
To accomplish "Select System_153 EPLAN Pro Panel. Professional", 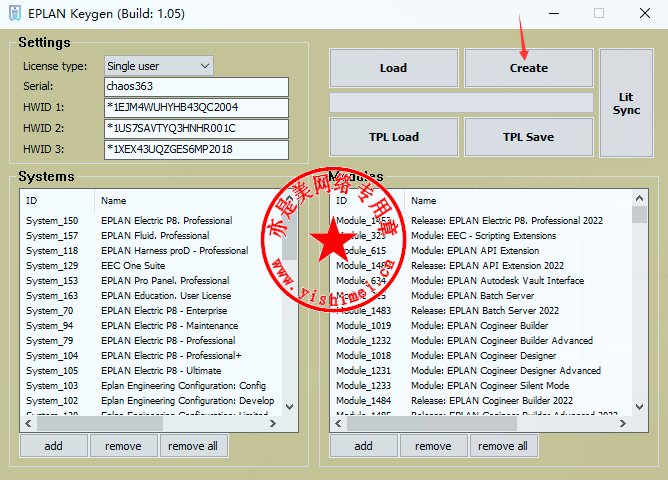I will coord(151,281).
